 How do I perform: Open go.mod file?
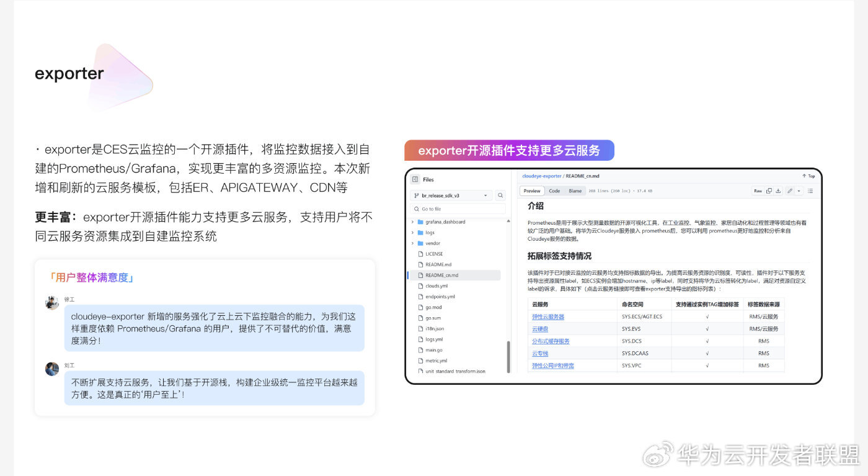point(433,307)
